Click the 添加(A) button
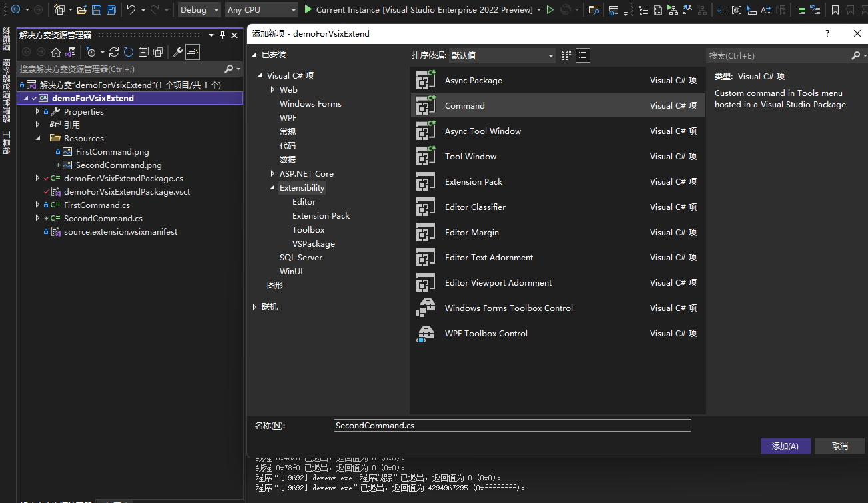The height and width of the screenshot is (503, 868). coord(785,446)
